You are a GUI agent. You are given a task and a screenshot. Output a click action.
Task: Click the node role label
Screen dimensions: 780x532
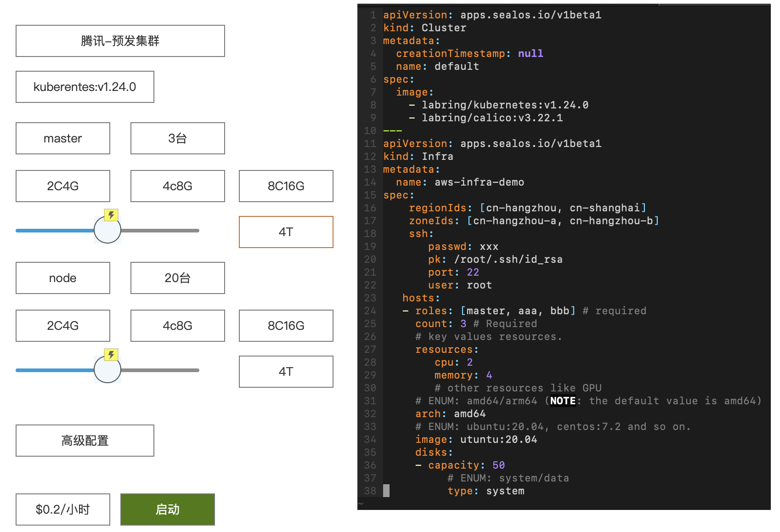pyautogui.click(x=62, y=277)
